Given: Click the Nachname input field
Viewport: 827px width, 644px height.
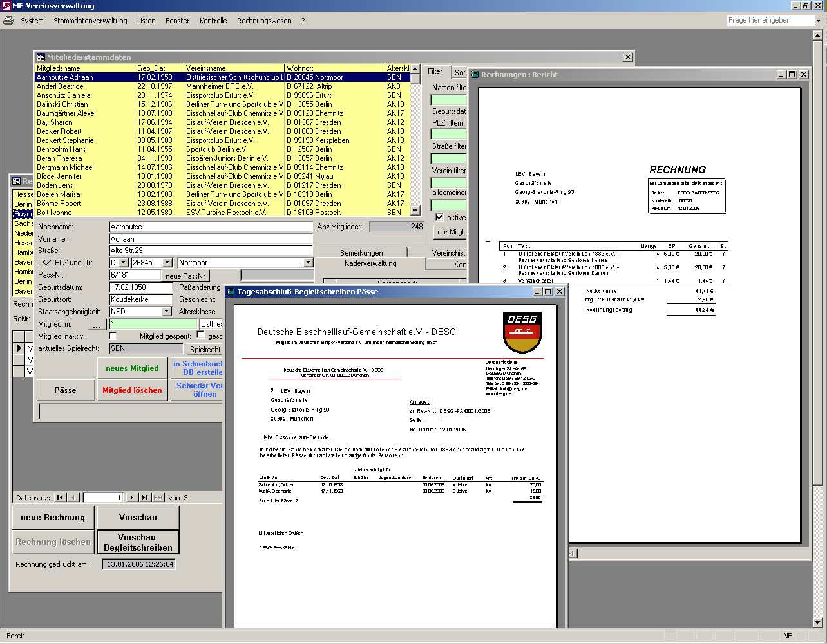Looking at the screenshot, I should click(x=211, y=227).
